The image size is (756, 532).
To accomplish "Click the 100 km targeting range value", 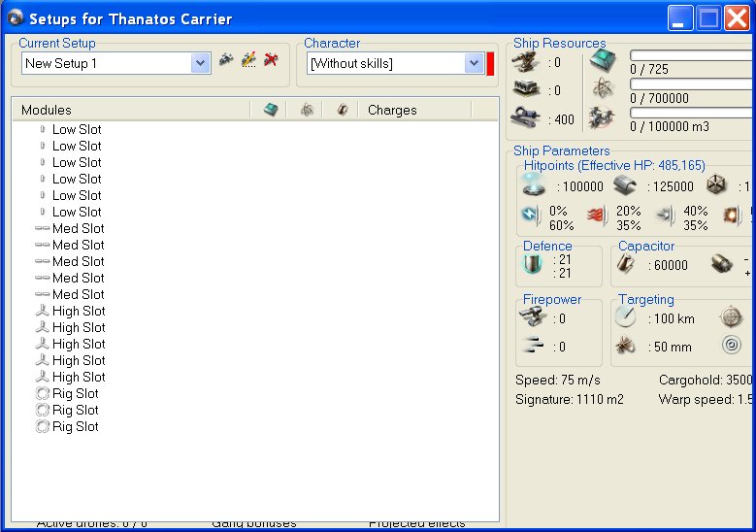I will tap(674, 318).
